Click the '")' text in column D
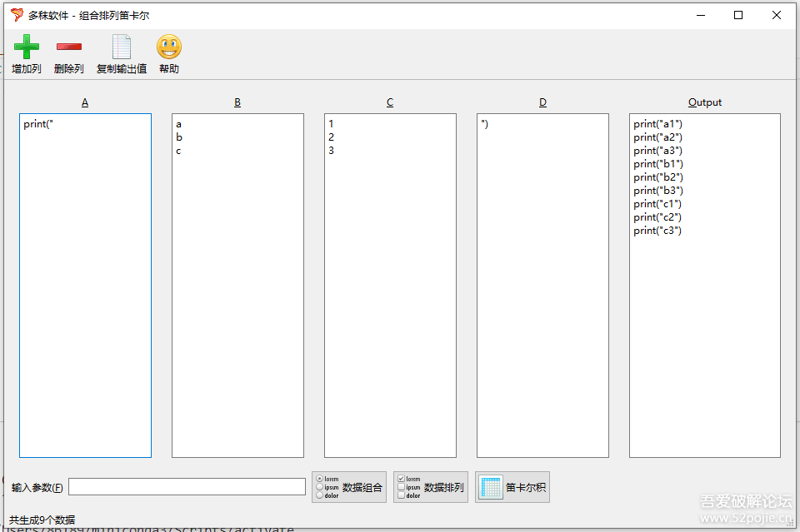The height and width of the screenshot is (532, 800). click(485, 124)
